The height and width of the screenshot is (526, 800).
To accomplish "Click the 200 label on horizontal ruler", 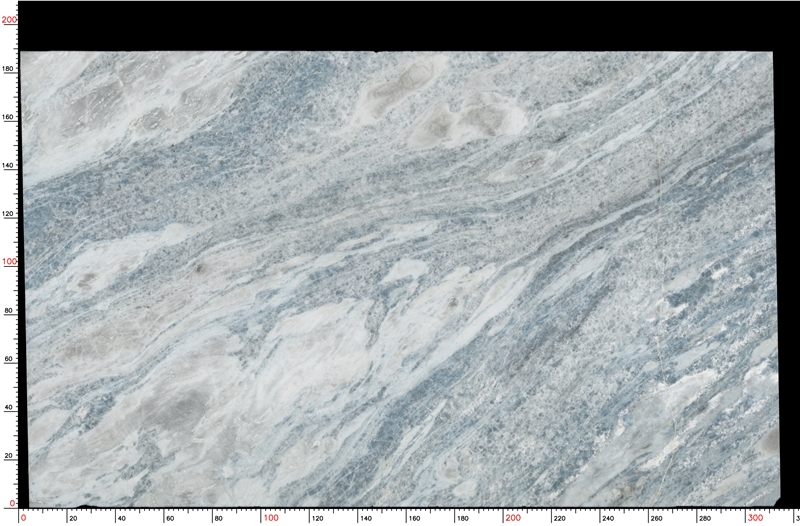I will click(513, 518).
